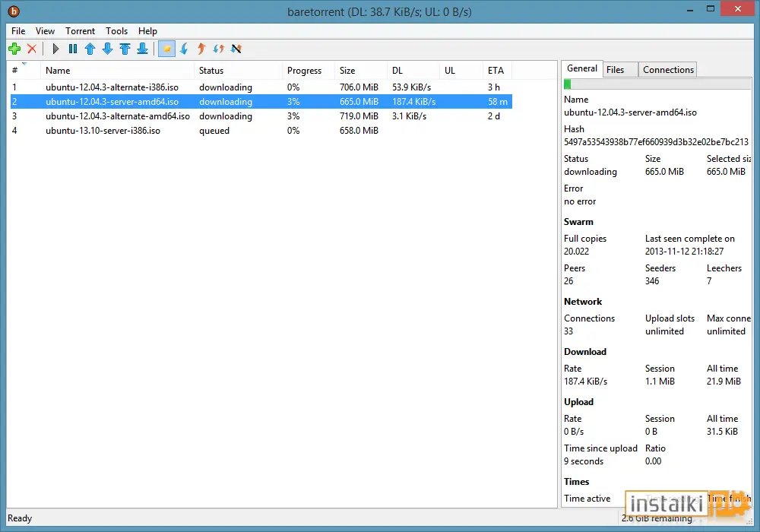Click the green plus add torrent icon
This screenshot has width=760, height=532.
point(14,49)
